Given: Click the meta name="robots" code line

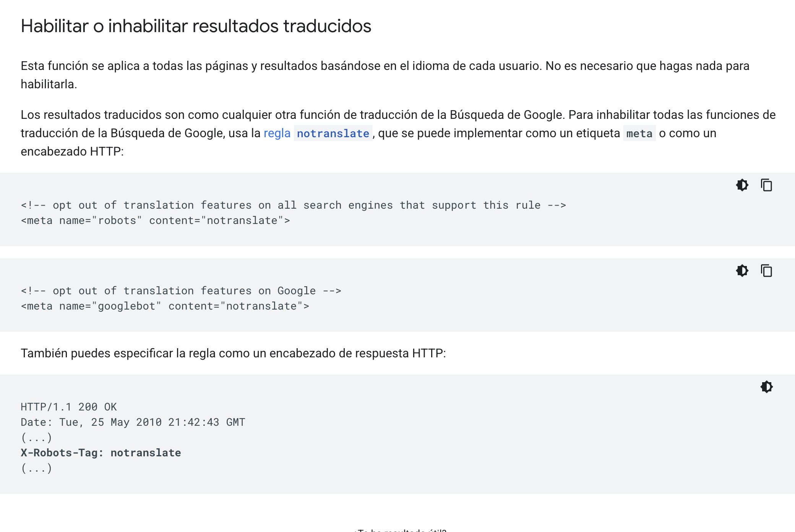Looking at the screenshot, I should tap(155, 221).
